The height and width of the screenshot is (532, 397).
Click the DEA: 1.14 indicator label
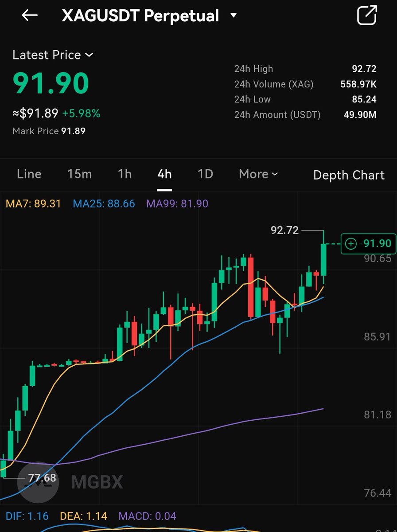(x=84, y=516)
